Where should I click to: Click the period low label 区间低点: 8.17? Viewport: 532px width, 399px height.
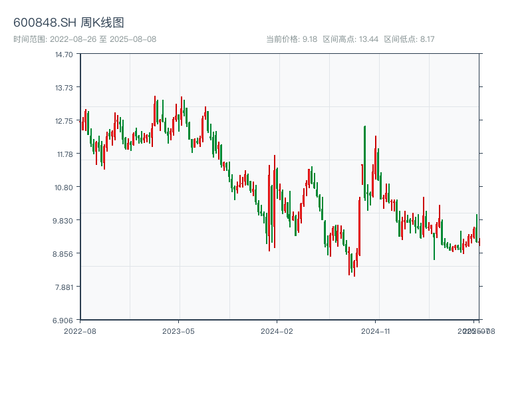click(409, 39)
